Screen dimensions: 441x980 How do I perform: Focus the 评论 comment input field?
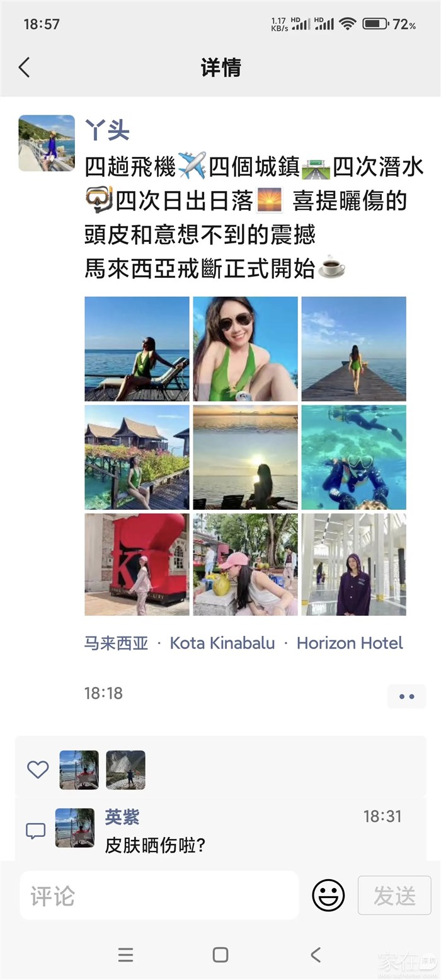(159, 895)
